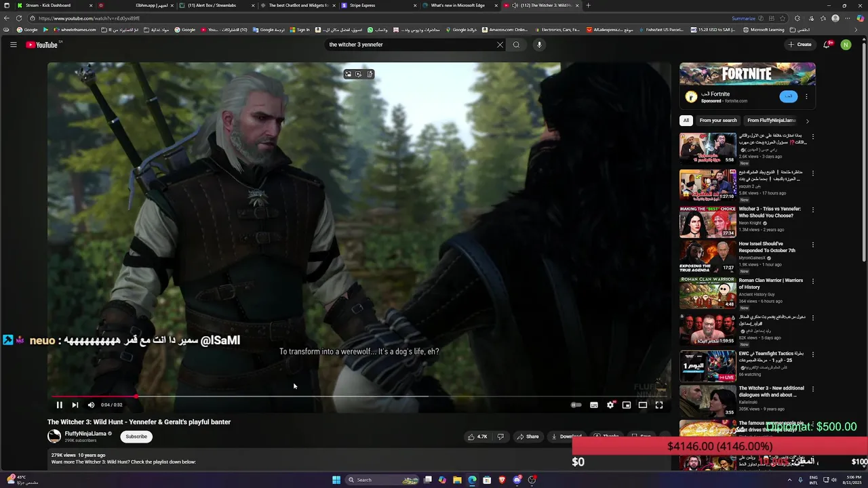Screen dimensions: 868x488
Task: Select the 'All' filter chip
Action: 686,121
